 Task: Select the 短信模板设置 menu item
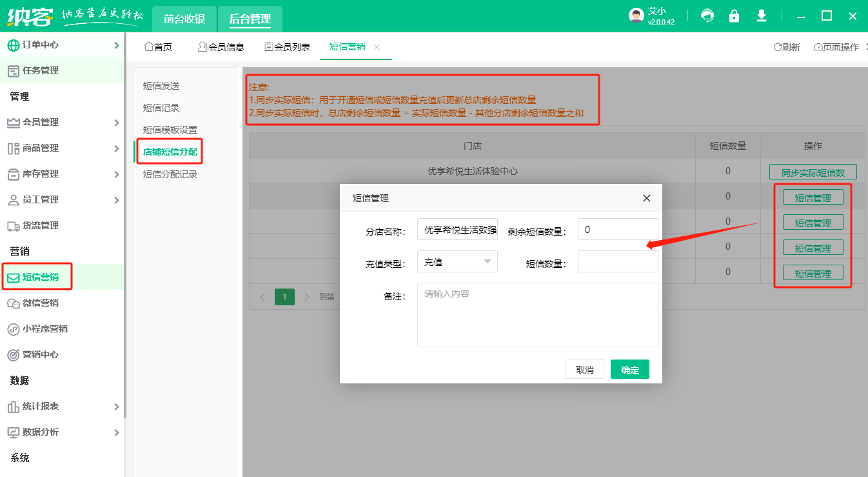tap(170, 130)
